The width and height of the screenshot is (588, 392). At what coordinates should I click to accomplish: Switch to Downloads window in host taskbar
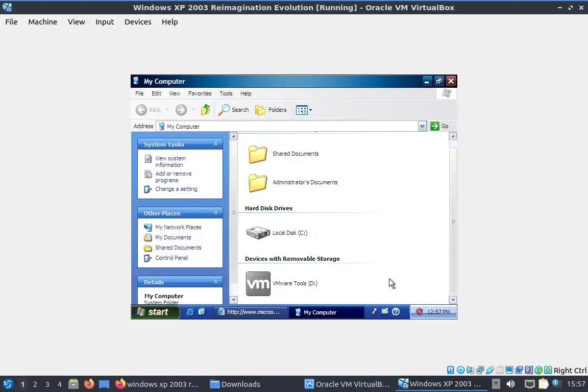(235, 384)
